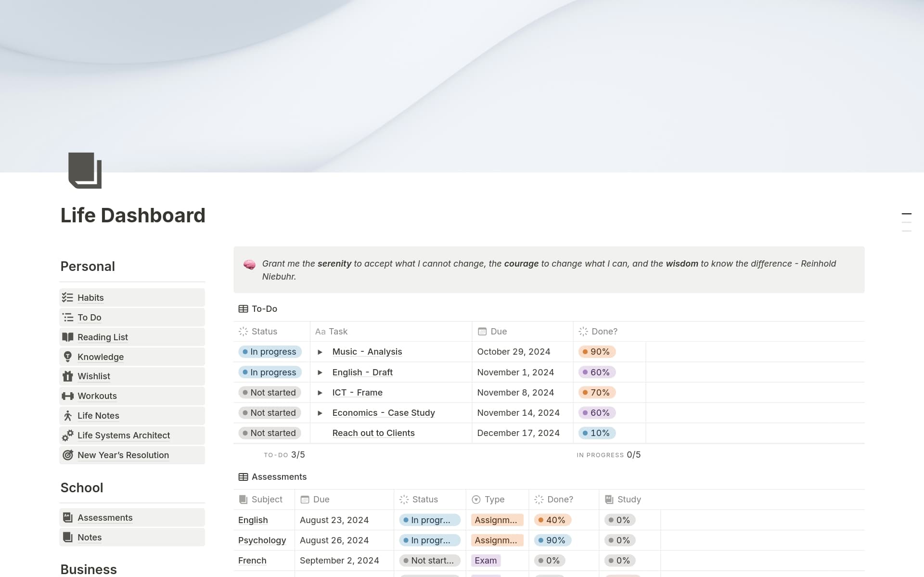924x577 pixels.
Task: Click the Notes icon under School
Action: pos(67,538)
